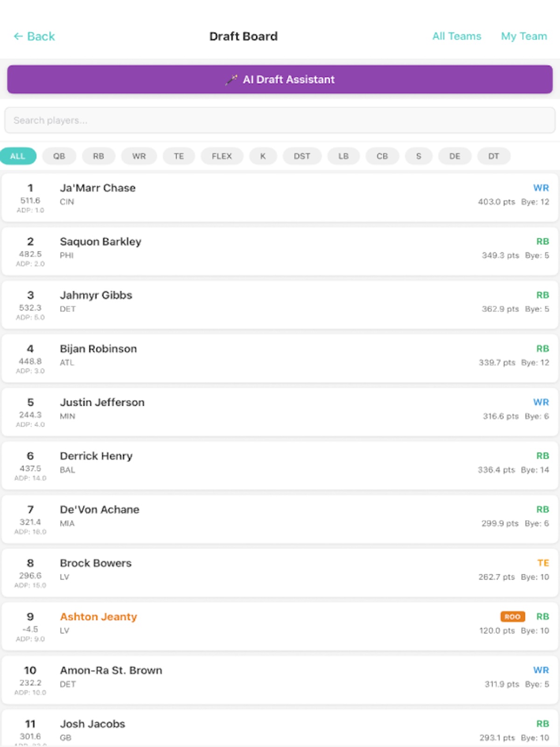Click the 336.4 pts projection value
This screenshot has height=747, width=560.
[x=496, y=470]
